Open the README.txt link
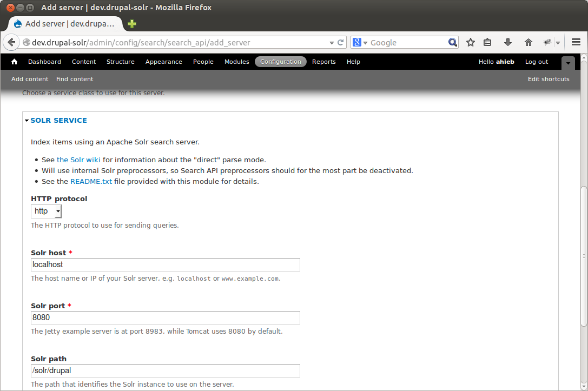The width and height of the screenshot is (588, 391). [x=91, y=182]
